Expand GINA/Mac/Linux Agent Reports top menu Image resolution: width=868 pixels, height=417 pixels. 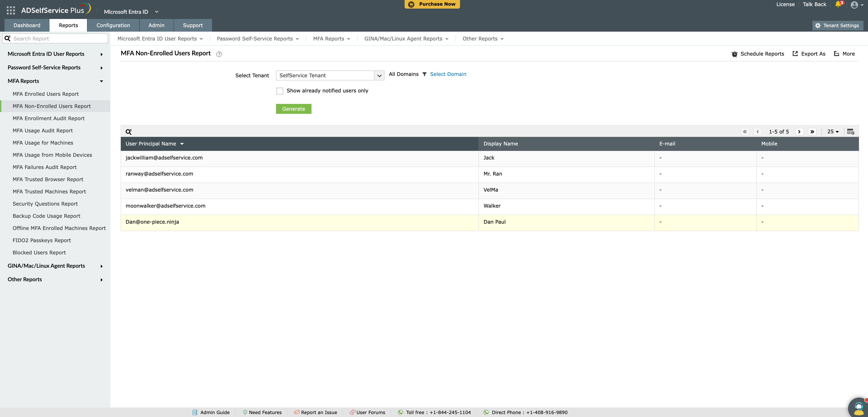406,39
